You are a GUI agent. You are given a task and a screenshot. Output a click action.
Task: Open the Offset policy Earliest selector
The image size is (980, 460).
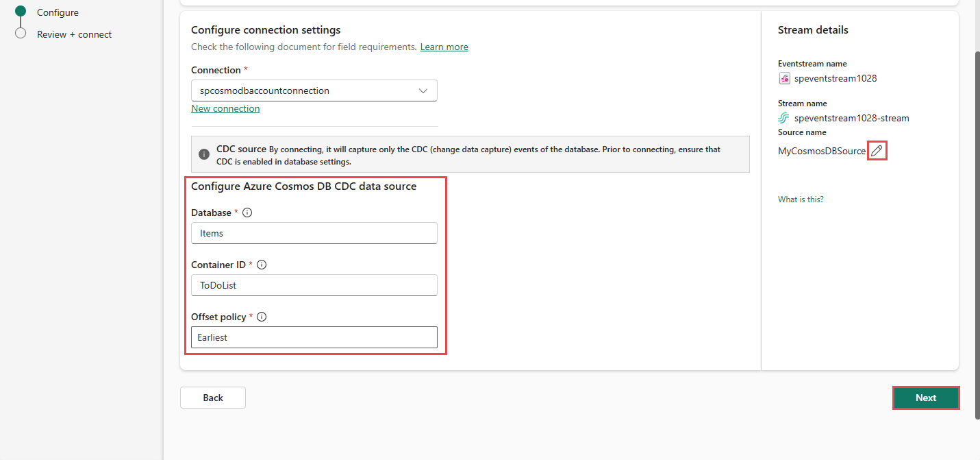[x=314, y=337]
